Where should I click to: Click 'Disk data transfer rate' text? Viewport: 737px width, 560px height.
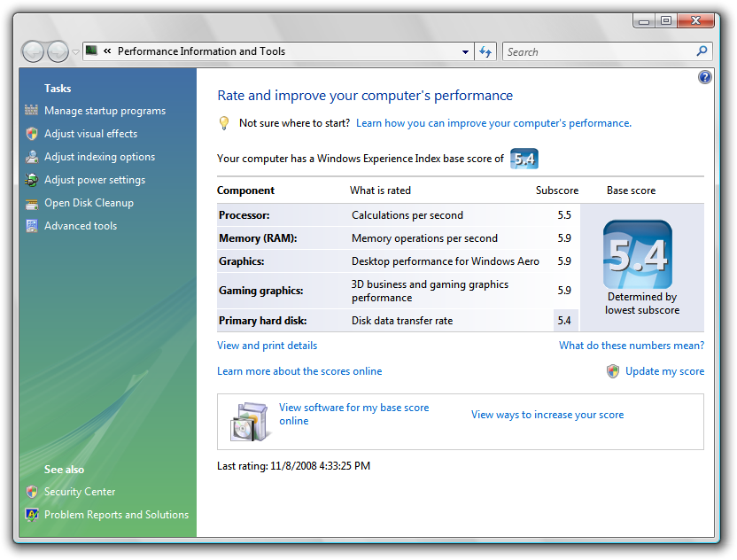[x=402, y=321]
